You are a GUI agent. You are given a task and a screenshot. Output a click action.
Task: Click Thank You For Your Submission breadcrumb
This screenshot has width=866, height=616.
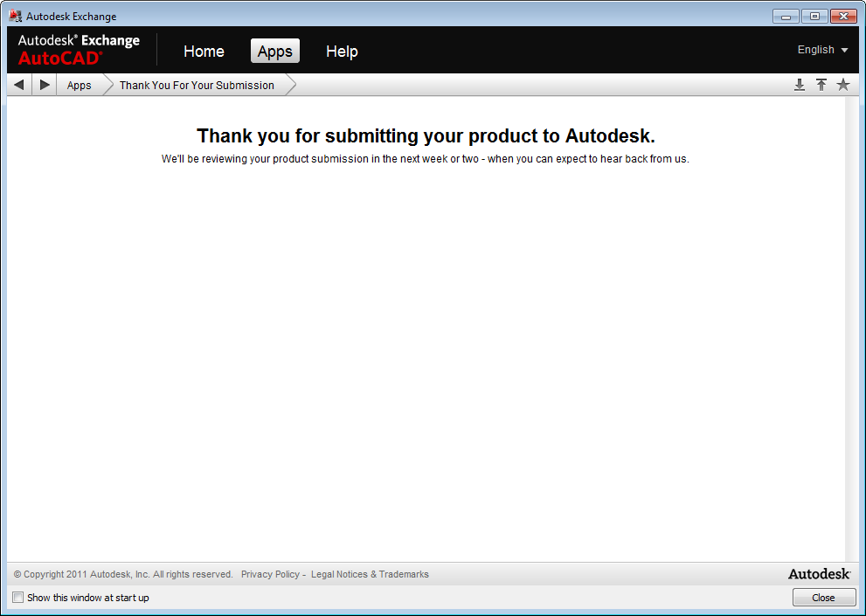pos(197,86)
